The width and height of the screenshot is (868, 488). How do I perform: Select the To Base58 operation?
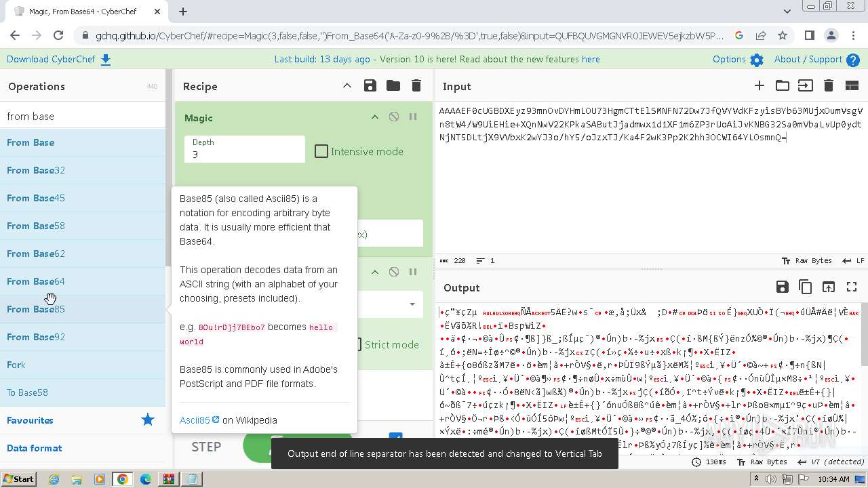83,392
